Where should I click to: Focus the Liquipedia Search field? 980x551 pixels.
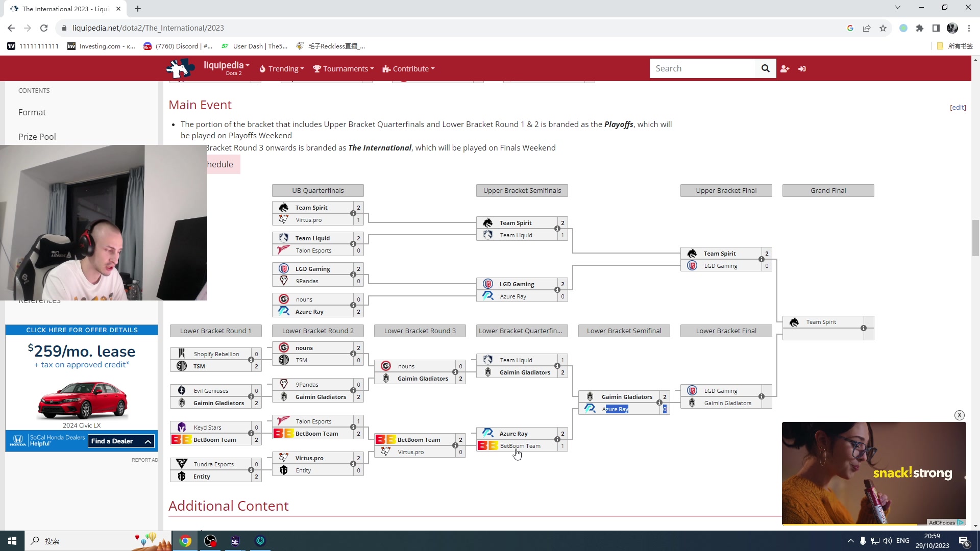tap(702, 68)
